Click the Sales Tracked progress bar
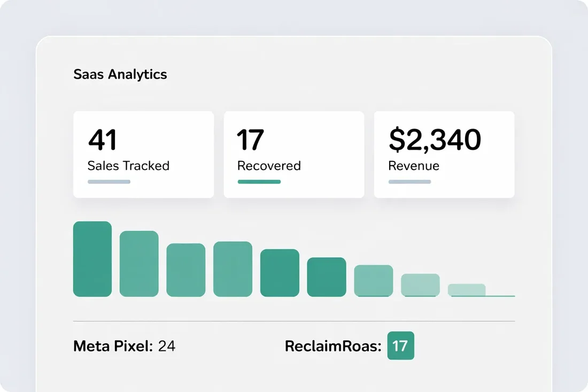 (x=109, y=181)
